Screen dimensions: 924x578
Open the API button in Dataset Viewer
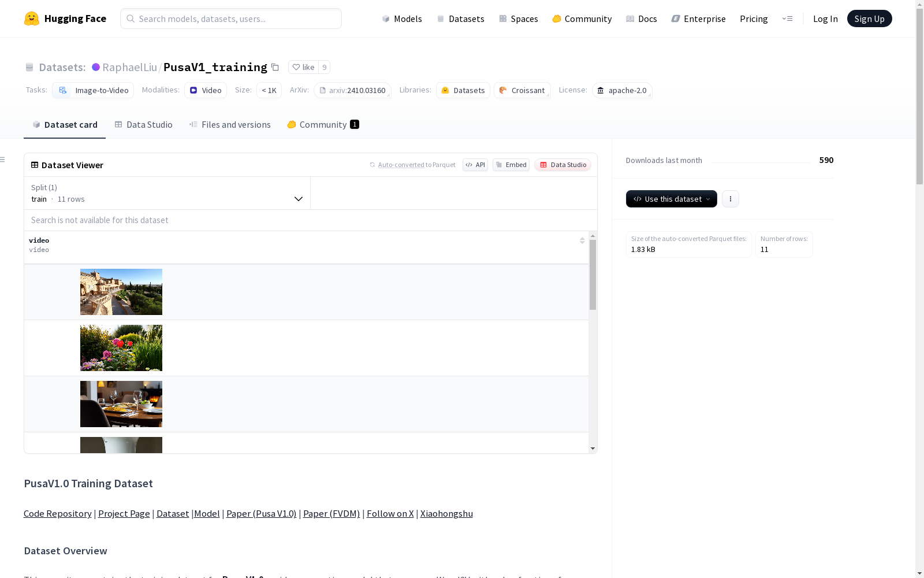tap(475, 165)
